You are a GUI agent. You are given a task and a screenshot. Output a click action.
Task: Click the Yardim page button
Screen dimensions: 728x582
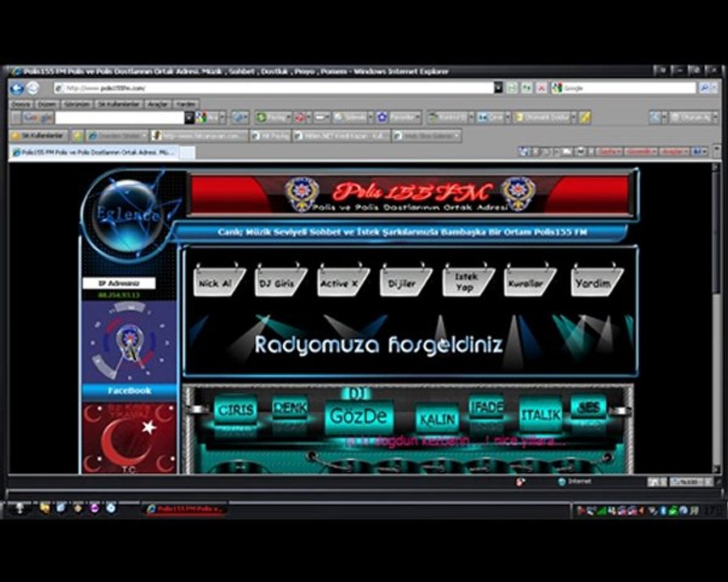596,280
